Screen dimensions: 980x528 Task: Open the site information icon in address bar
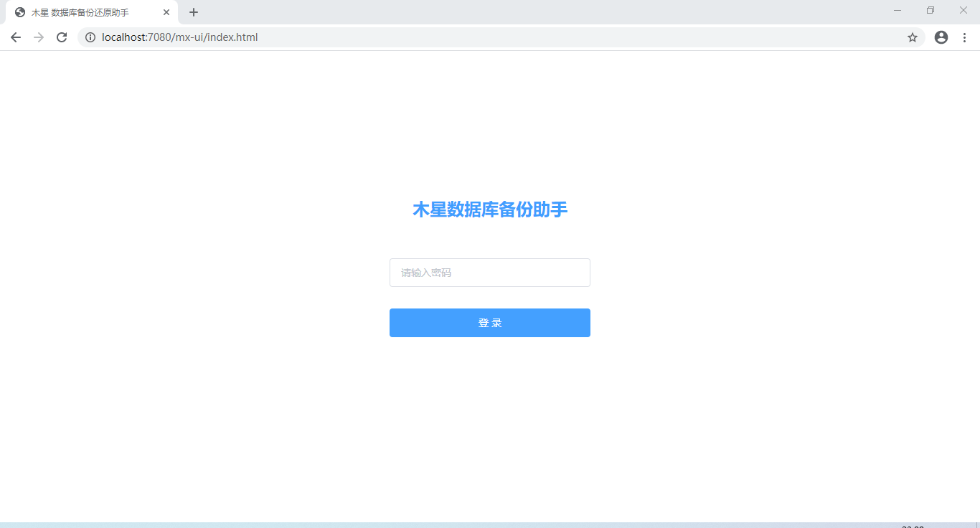tap(90, 37)
